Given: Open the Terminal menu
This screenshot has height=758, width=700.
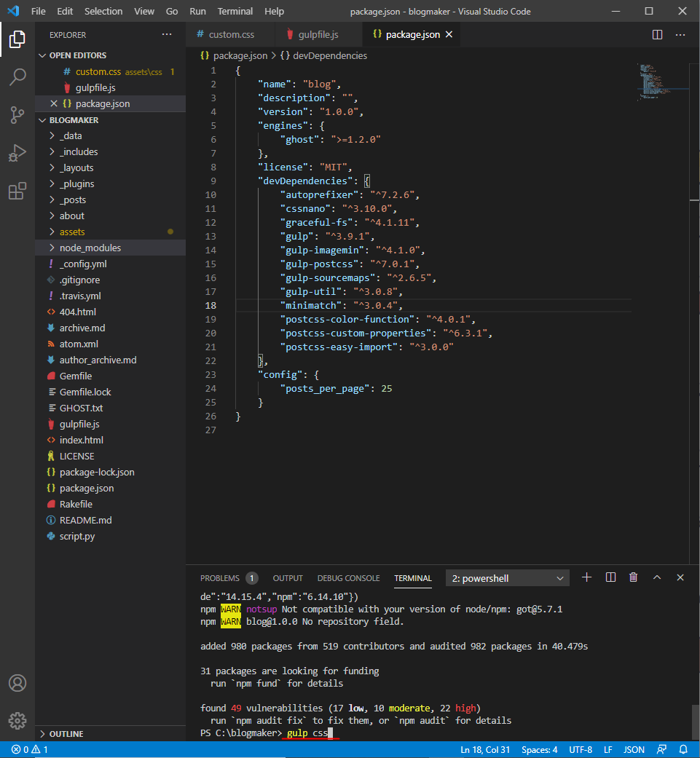Looking at the screenshot, I should 235,11.
